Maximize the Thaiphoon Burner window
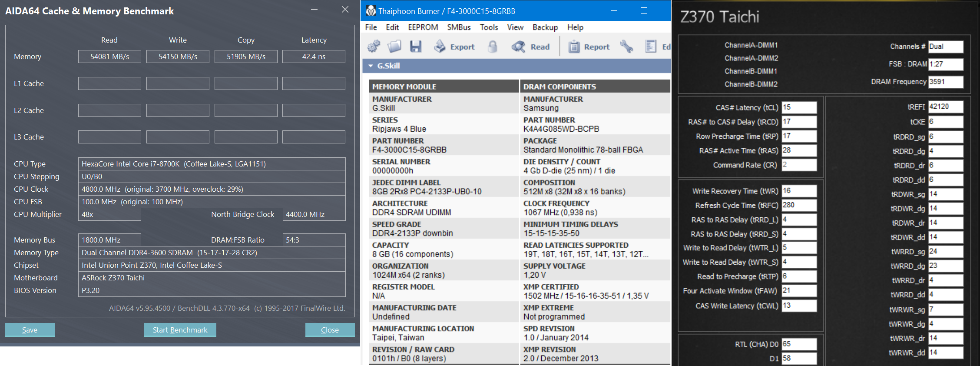This screenshot has width=980, height=366. [x=644, y=10]
